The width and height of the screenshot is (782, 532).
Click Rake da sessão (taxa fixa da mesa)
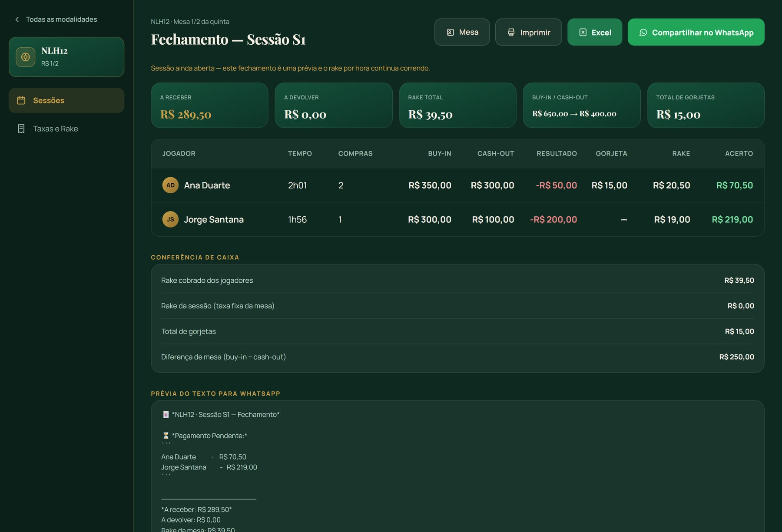(x=457, y=306)
